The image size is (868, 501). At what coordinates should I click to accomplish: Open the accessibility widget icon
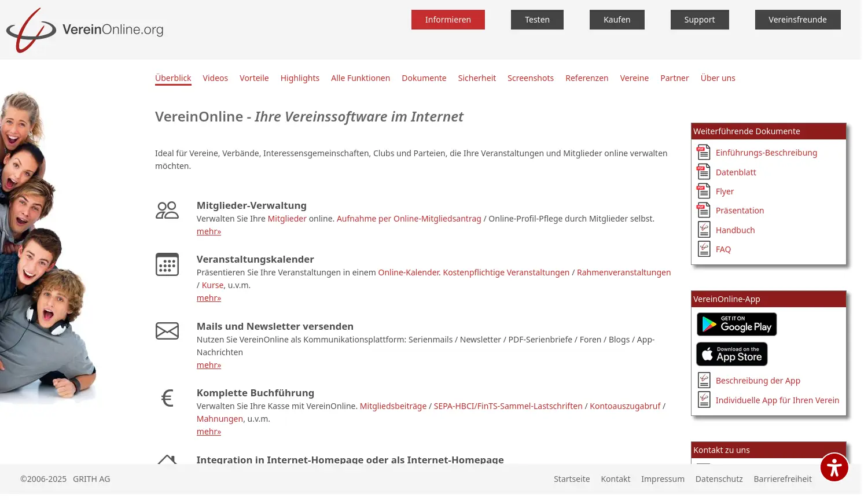(x=834, y=467)
